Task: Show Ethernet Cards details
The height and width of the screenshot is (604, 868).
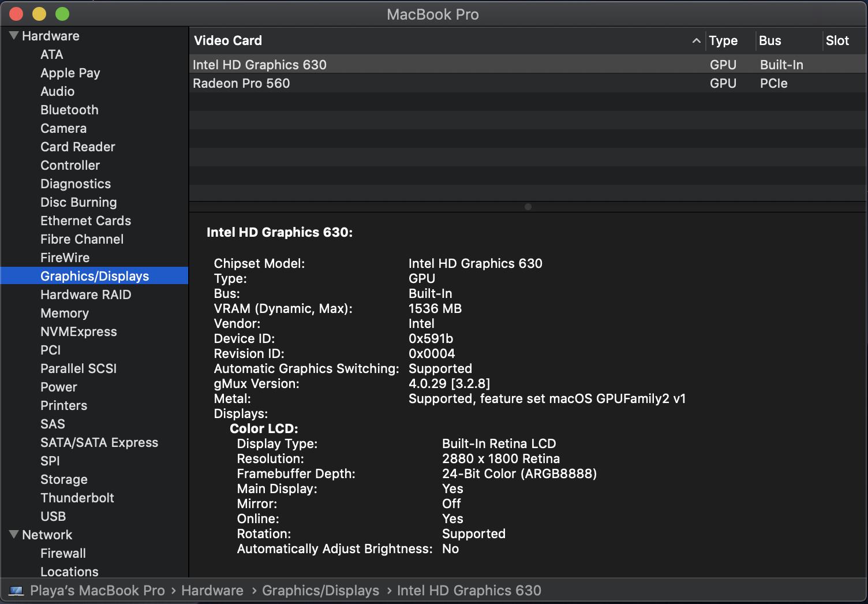Action: point(86,221)
